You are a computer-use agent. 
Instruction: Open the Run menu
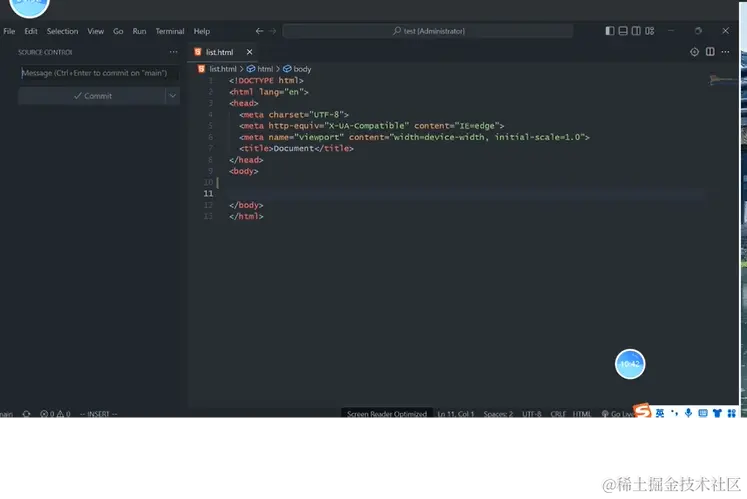(139, 31)
